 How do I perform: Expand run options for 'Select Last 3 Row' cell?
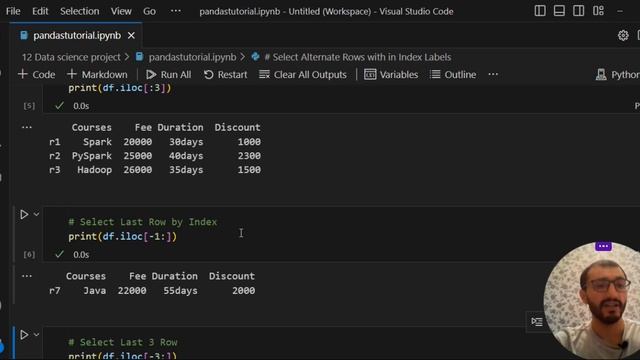(36, 335)
